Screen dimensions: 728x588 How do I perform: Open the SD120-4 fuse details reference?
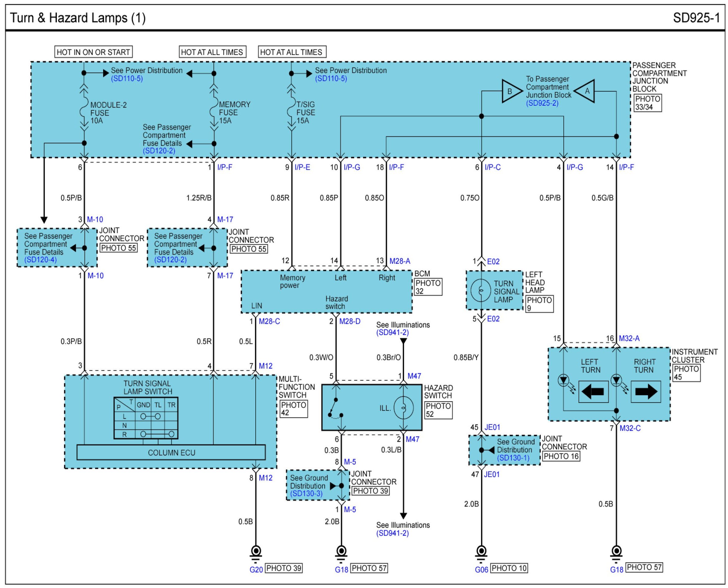tap(41, 260)
